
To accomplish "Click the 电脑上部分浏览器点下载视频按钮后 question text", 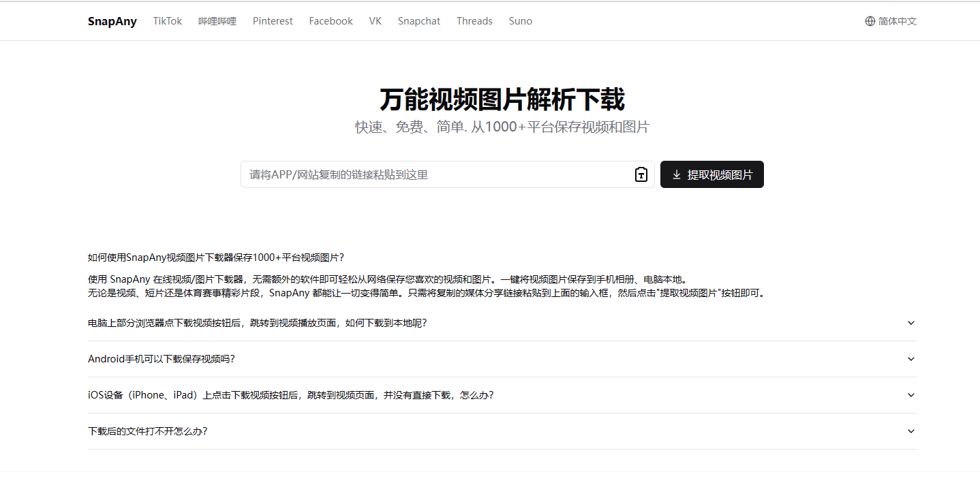I will (x=257, y=323).
